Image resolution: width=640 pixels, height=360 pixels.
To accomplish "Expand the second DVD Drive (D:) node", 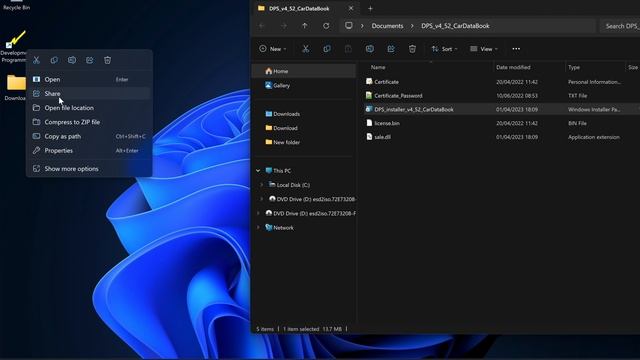I will [258, 213].
